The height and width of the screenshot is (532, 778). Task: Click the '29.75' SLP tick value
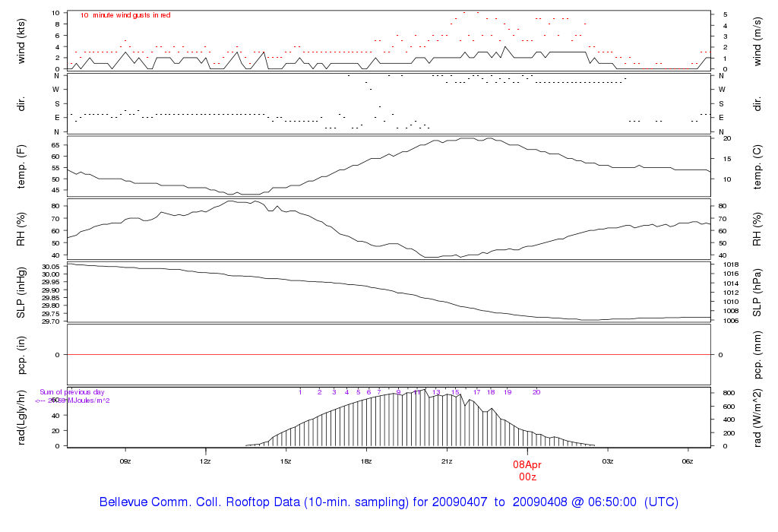51,314
